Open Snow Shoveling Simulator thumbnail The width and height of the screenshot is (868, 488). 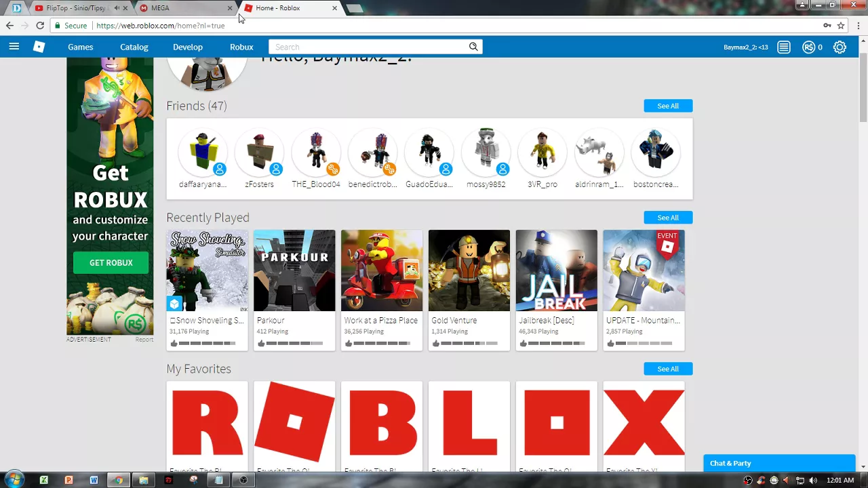(208, 270)
